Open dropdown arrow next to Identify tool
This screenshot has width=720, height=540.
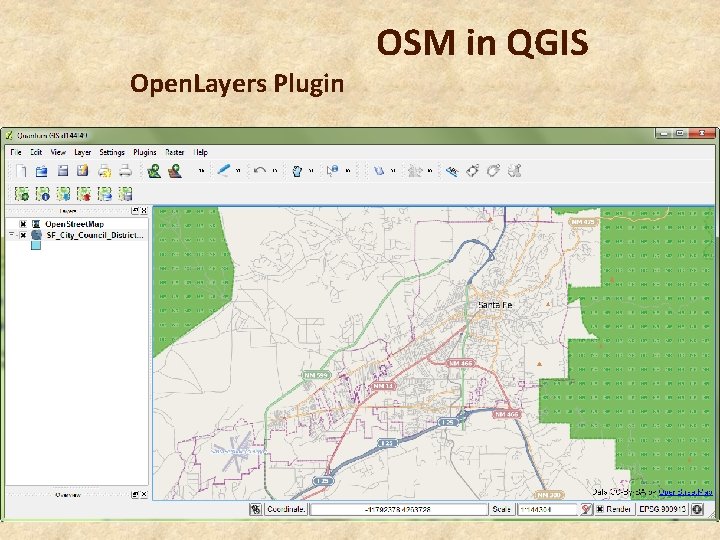348,171
